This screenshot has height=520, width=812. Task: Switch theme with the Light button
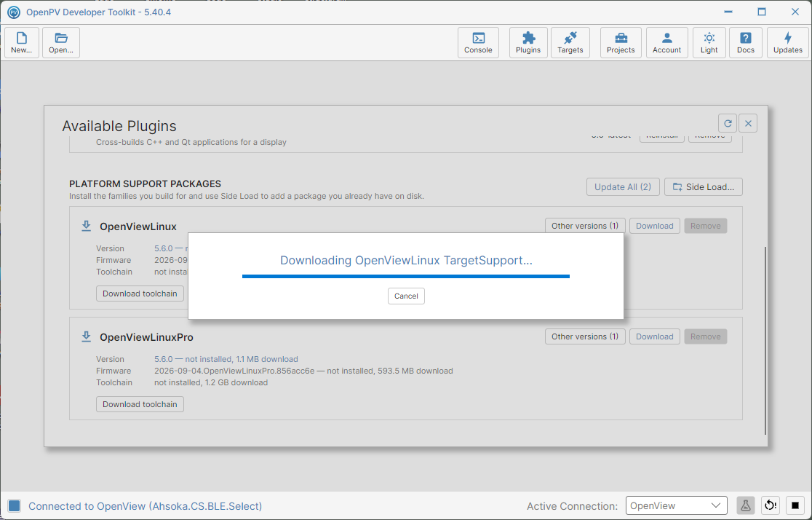tap(709, 42)
